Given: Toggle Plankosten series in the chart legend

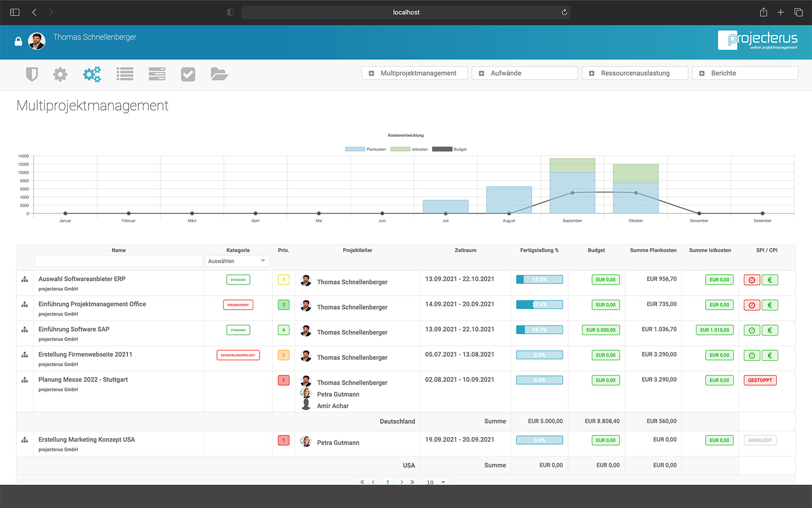Looking at the screenshot, I should pos(365,149).
